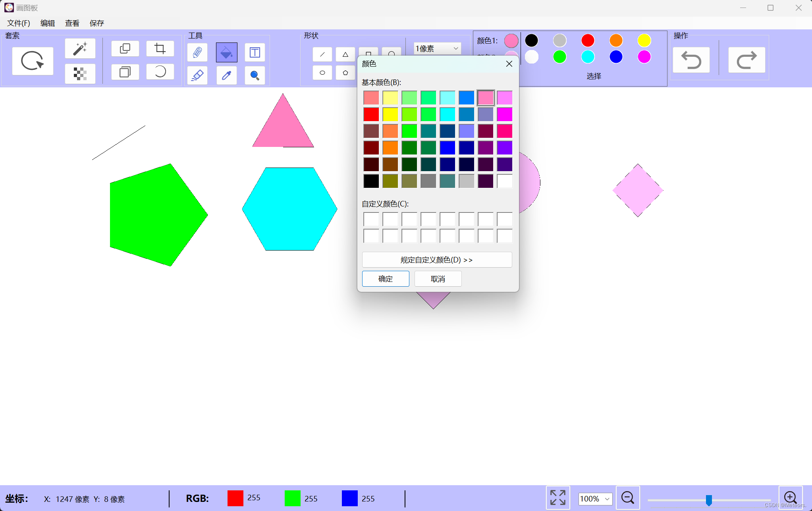Select the text tool

[255, 52]
